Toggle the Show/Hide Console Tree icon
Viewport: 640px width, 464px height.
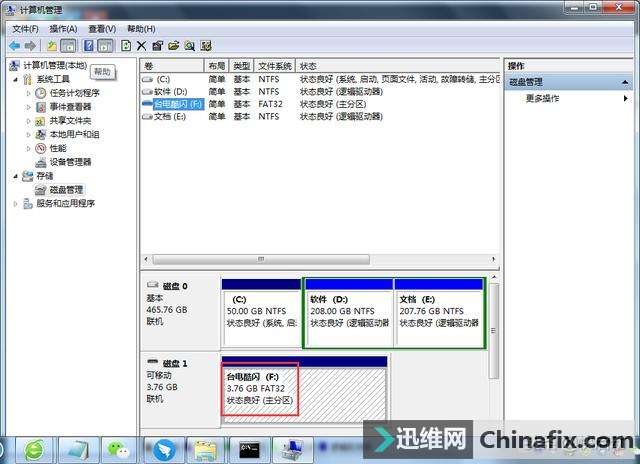[68, 46]
